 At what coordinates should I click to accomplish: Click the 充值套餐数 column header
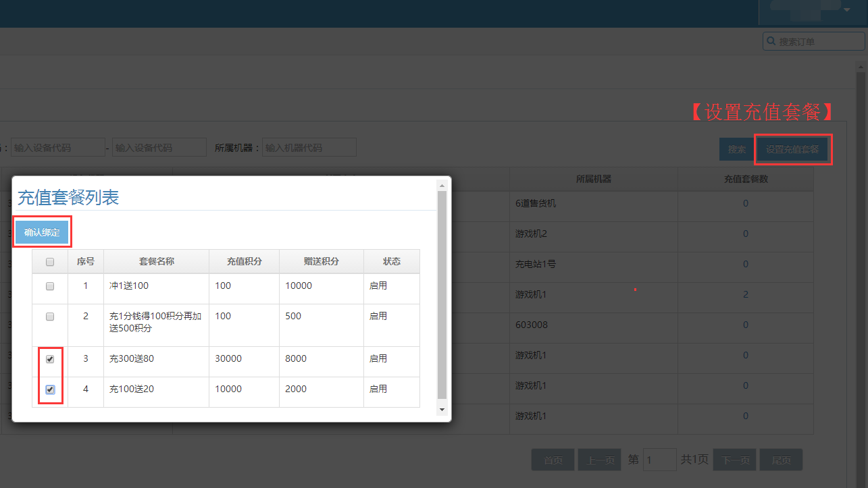click(x=746, y=179)
